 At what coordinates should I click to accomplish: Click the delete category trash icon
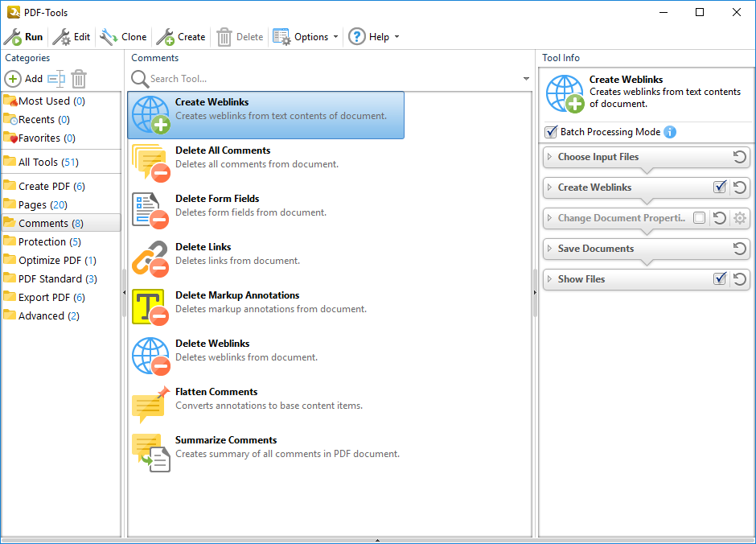(78, 79)
